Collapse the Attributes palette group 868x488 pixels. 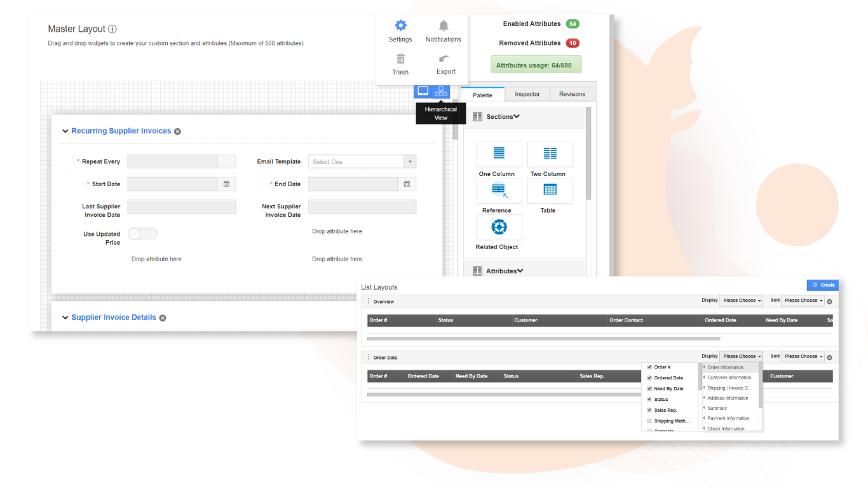tap(520, 271)
